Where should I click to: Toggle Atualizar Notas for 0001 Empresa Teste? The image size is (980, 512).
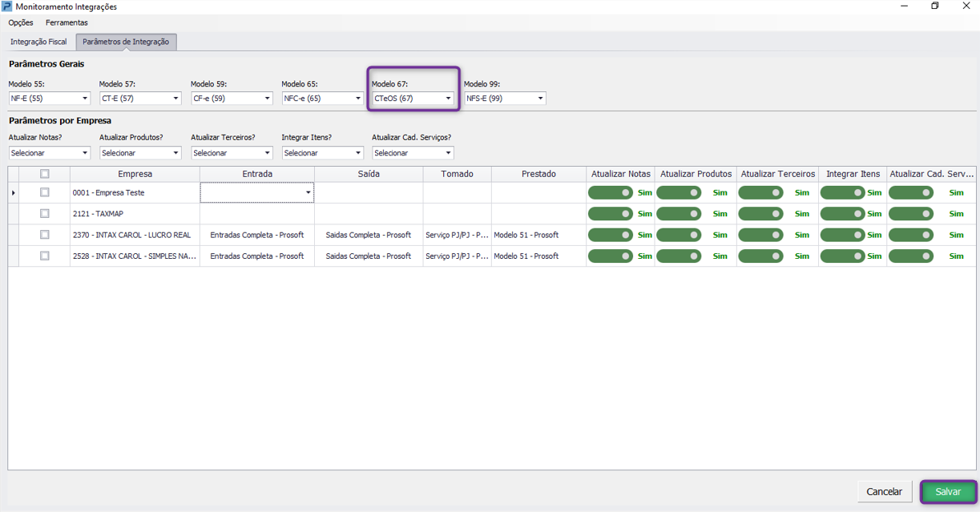point(611,192)
